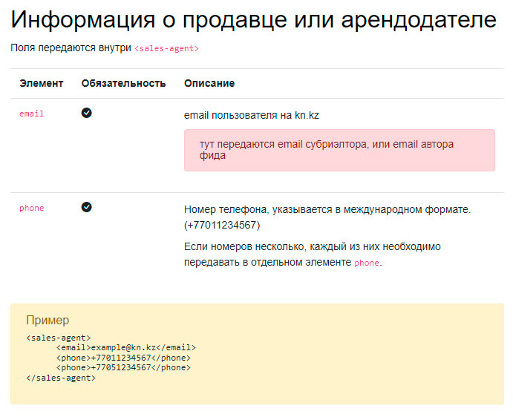The image size is (513, 420).
Task: Click the <sales-agent> inline code in subtitle
Action: point(166,48)
